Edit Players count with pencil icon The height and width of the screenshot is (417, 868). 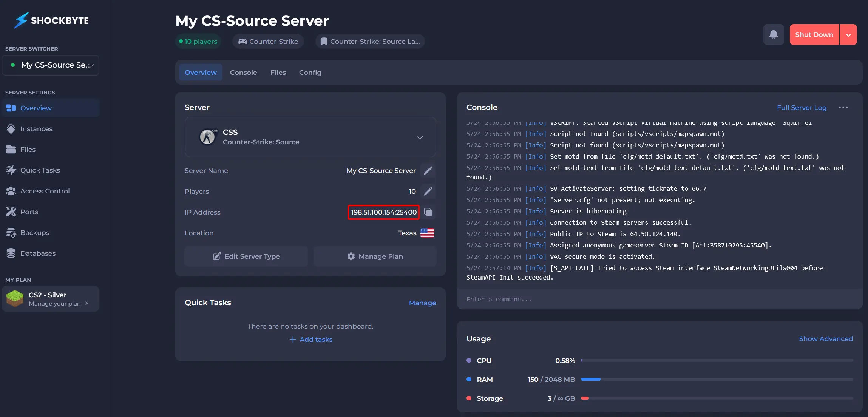tap(428, 192)
